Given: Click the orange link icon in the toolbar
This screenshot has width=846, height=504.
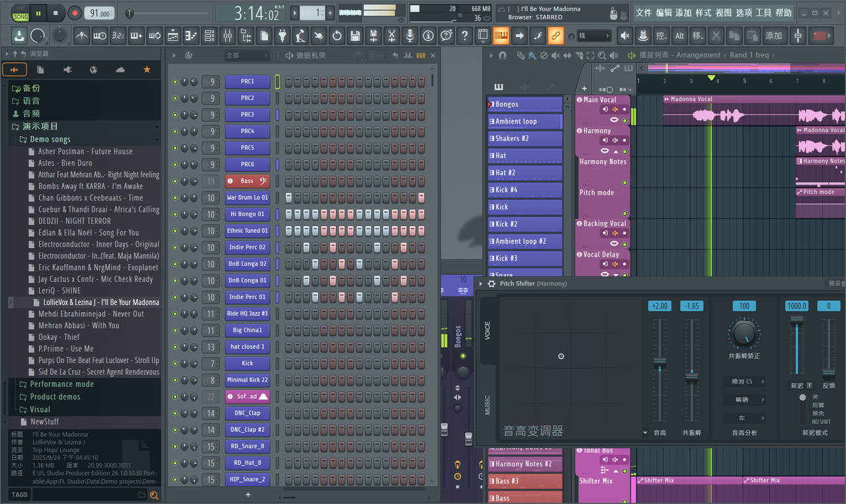Looking at the screenshot, I should (x=556, y=35).
